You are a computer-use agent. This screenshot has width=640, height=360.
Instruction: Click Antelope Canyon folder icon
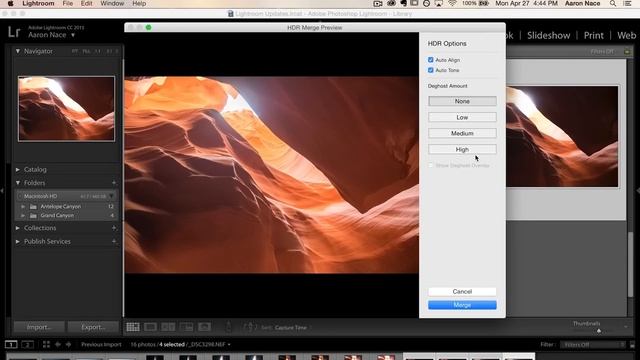[x=33, y=207]
